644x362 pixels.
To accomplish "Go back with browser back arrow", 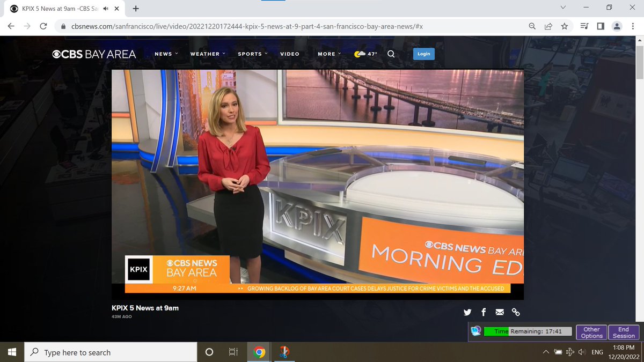I will tap(11, 26).
